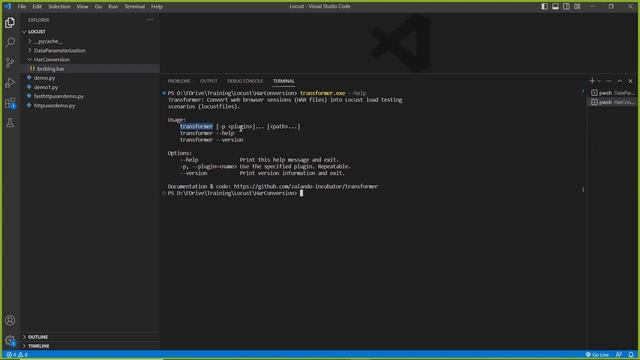The image size is (640, 360).
Task: Expand the Timeline section
Action: (91, 346)
